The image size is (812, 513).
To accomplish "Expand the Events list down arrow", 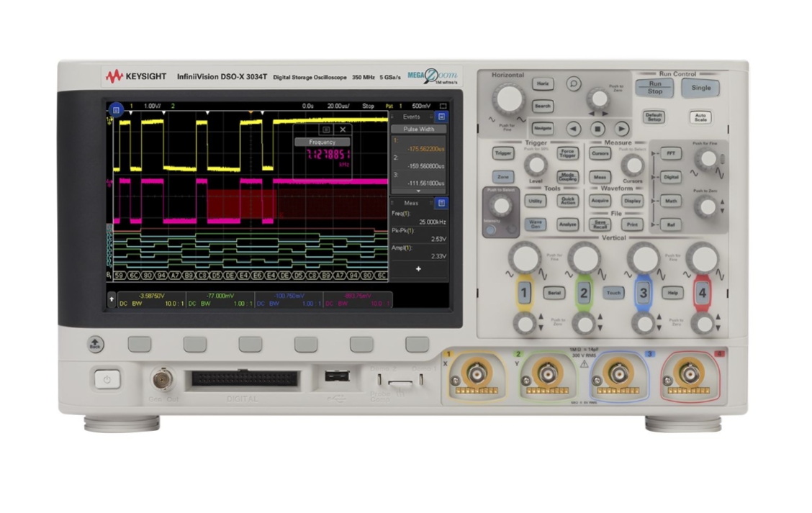I will (x=418, y=191).
